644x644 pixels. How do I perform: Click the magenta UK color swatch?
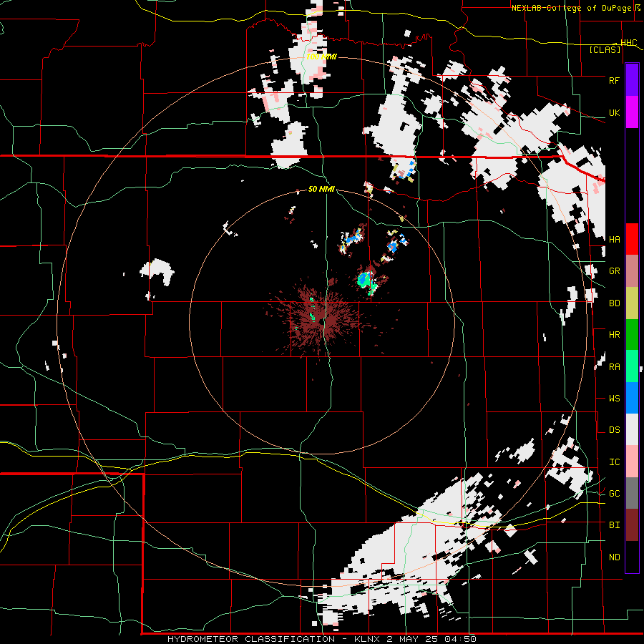click(632, 112)
